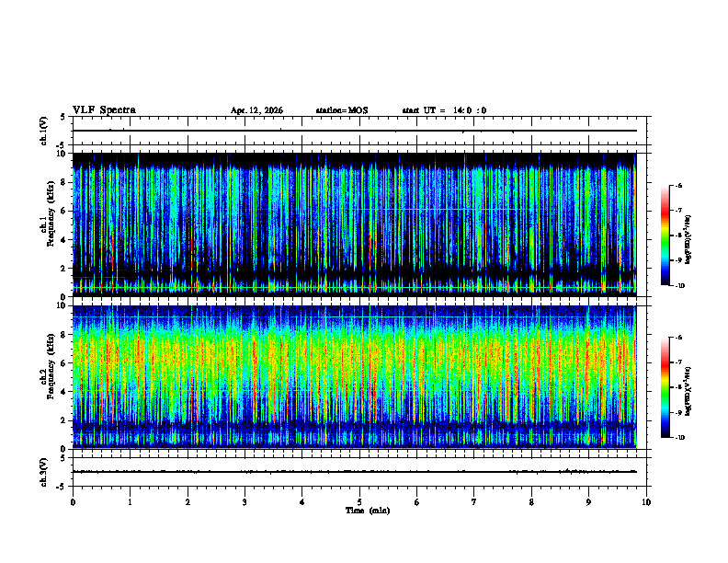Viewport: 728px width, 563px height.
Task: Click the "8" kHz tick on ch.1 frequency axis
Action: (64, 182)
